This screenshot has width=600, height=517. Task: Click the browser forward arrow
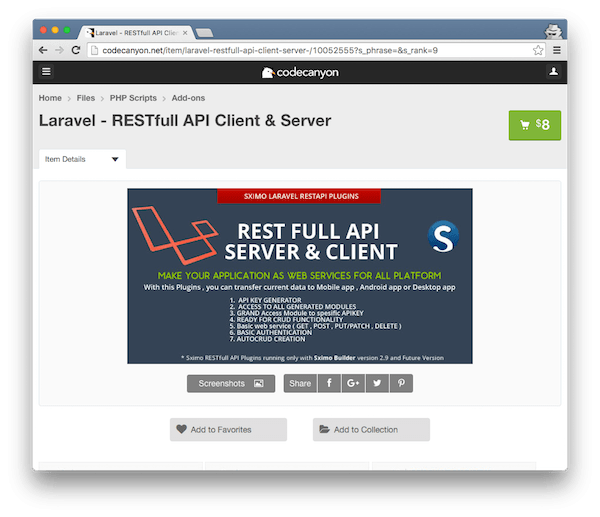pos(59,50)
